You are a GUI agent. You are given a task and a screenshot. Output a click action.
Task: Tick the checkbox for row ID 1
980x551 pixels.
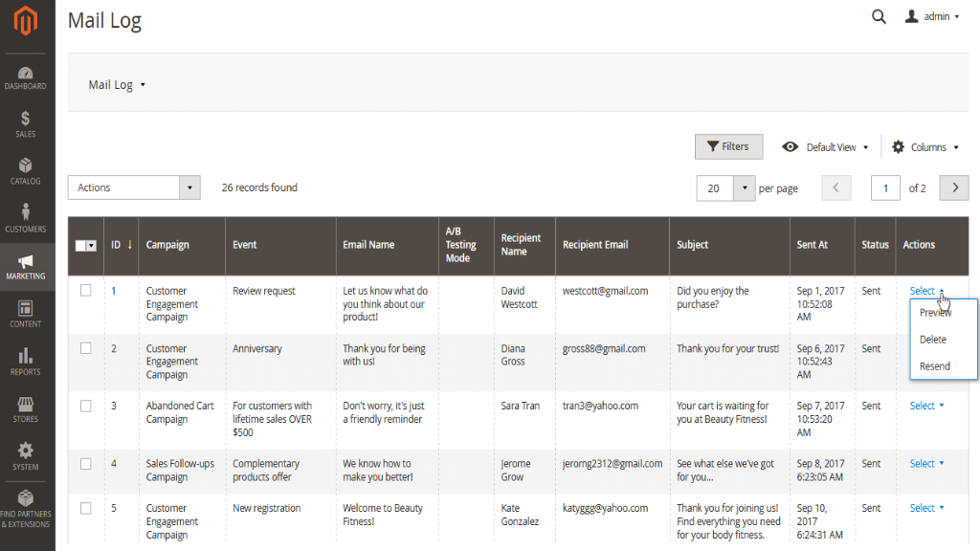pos(85,291)
